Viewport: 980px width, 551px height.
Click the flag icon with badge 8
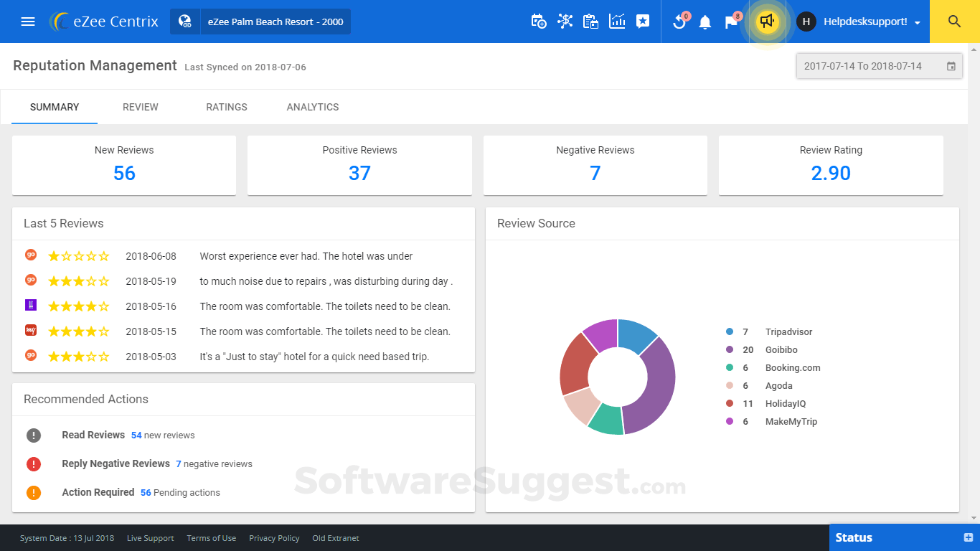(731, 22)
